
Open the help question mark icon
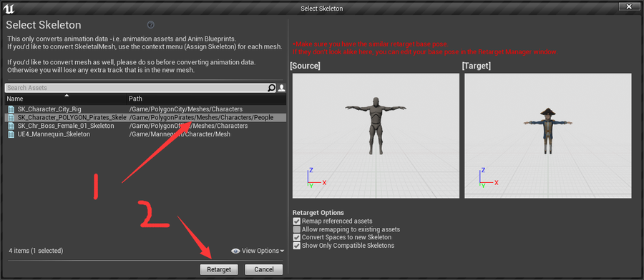tap(151, 24)
